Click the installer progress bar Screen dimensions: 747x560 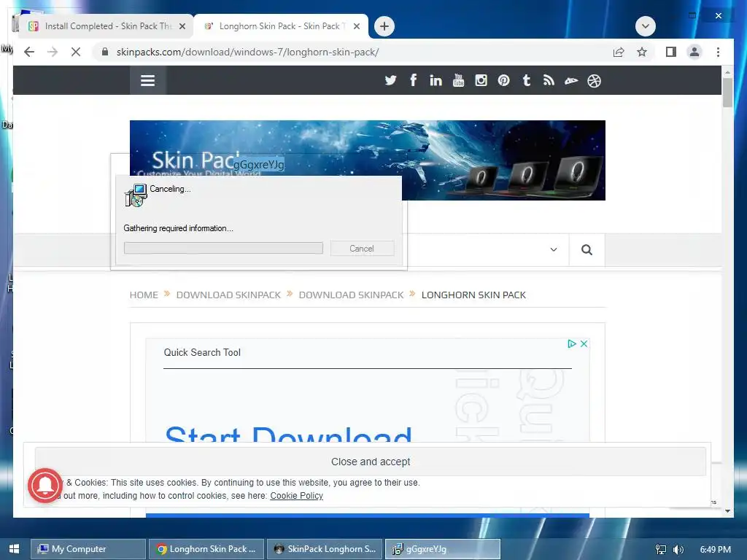pyautogui.click(x=223, y=248)
